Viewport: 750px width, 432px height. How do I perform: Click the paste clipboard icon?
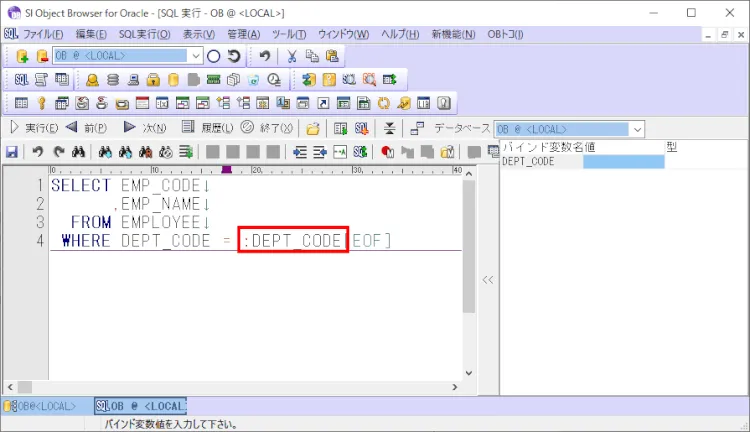click(332, 56)
